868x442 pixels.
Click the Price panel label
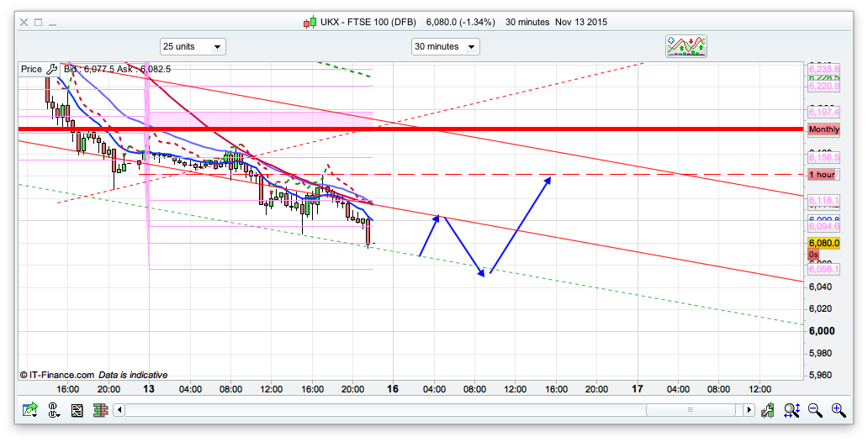pos(31,70)
